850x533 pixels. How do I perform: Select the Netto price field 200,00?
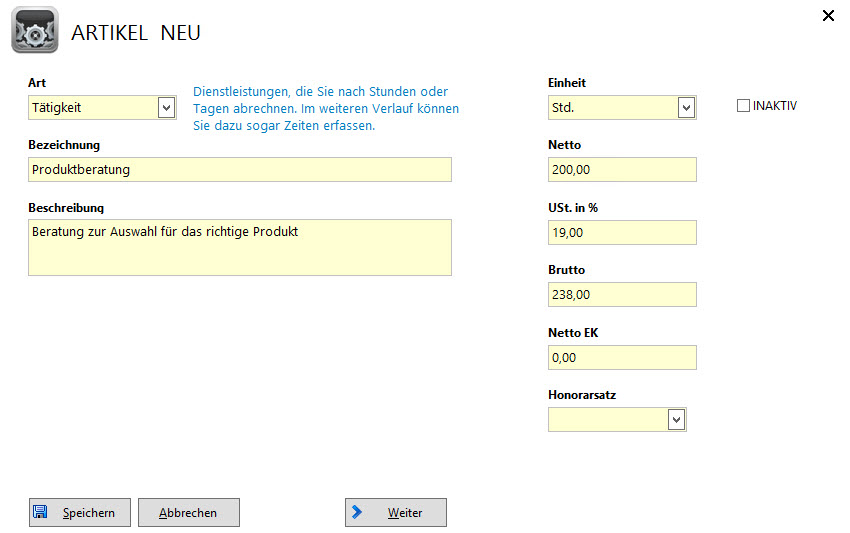622,169
